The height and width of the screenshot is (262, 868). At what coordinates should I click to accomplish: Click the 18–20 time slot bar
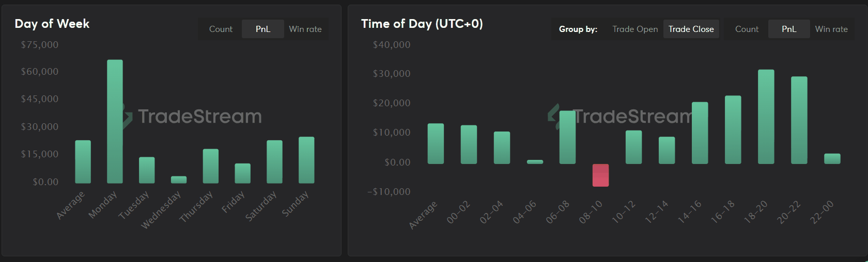pyautogui.click(x=766, y=117)
